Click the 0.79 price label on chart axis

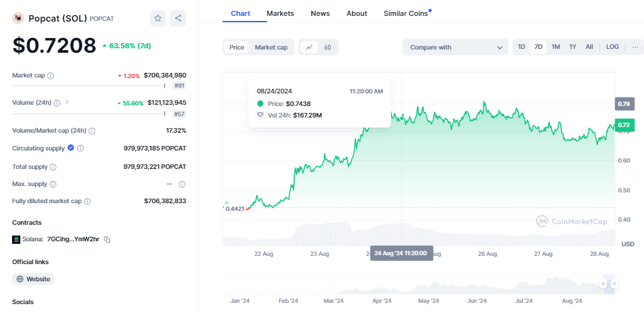tap(624, 103)
